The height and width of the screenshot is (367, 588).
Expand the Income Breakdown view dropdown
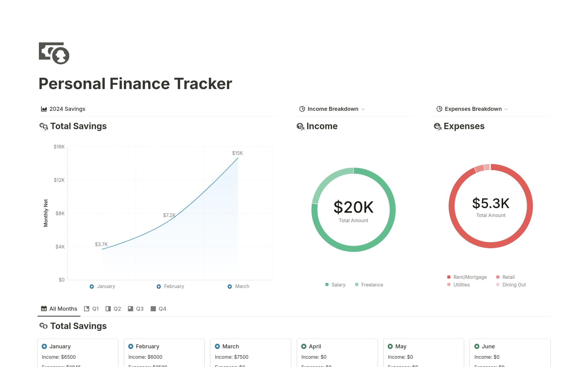[363, 109]
